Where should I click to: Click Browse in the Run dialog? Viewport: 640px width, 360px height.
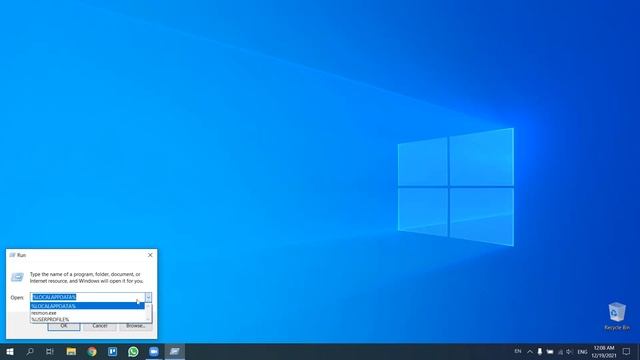(x=136, y=326)
